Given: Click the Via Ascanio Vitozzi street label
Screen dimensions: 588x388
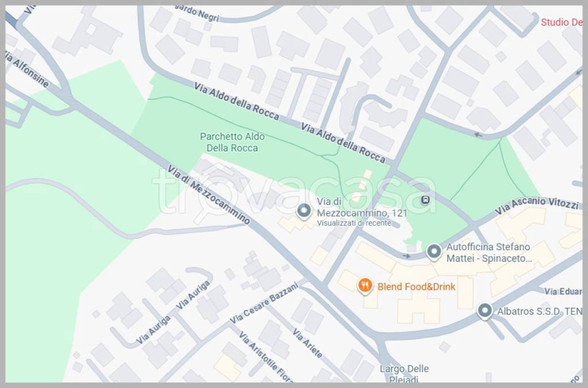Looking at the screenshot, I should coord(536,205).
